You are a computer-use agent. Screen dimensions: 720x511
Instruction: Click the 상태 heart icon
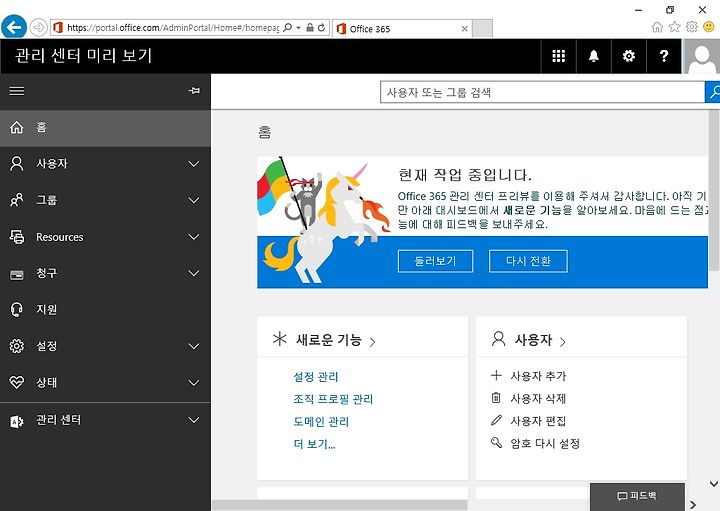tap(17, 382)
